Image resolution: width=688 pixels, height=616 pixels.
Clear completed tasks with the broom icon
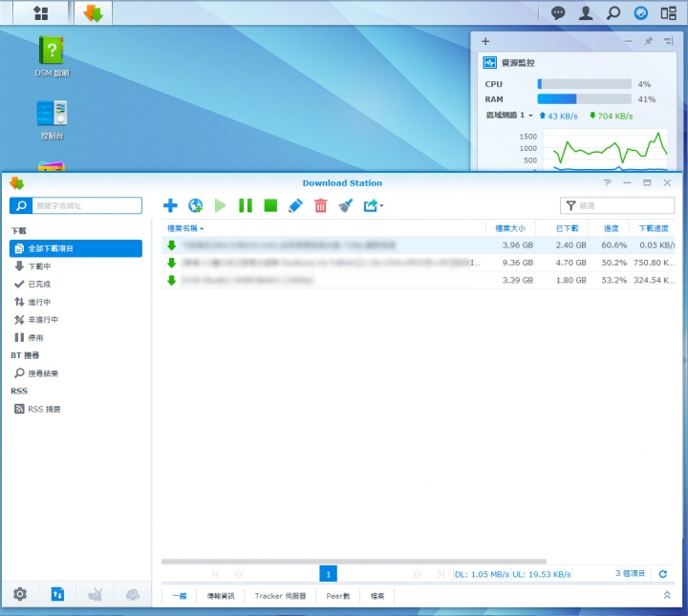346,205
